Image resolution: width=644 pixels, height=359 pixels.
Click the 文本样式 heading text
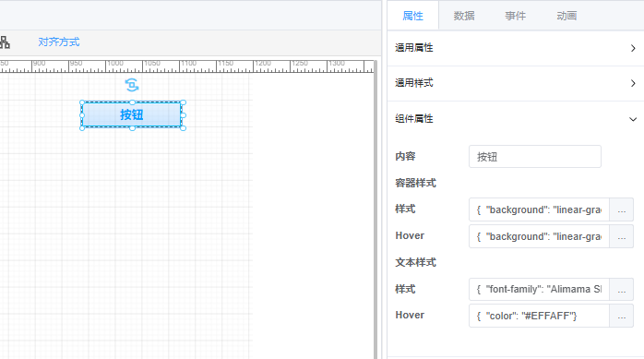coord(415,262)
